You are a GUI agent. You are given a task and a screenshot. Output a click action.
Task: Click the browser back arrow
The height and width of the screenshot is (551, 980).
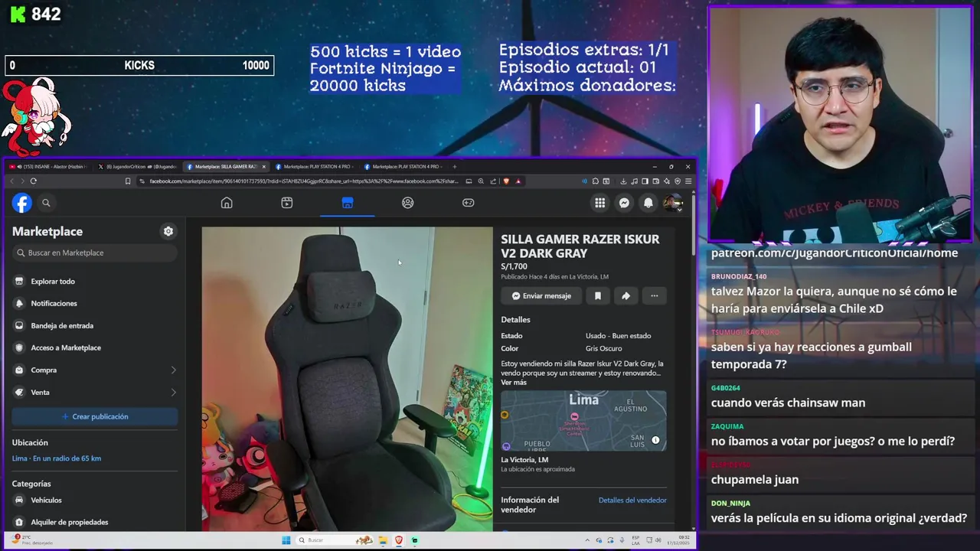point(11,181)
